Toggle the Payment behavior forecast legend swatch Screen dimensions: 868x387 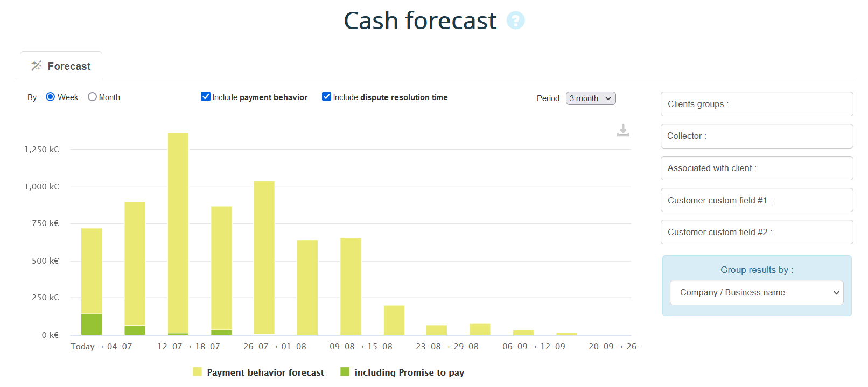pos(198,372)
